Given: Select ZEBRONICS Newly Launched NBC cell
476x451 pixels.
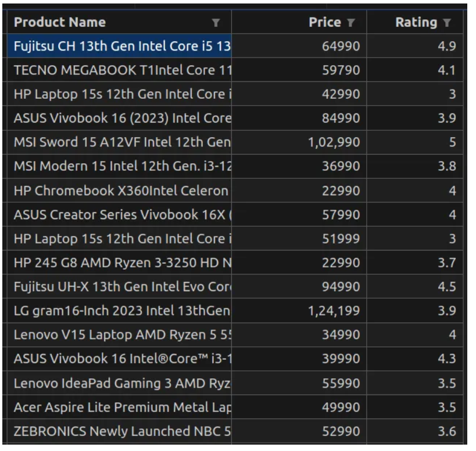Looking at the screenshot, I should point(119,431).
